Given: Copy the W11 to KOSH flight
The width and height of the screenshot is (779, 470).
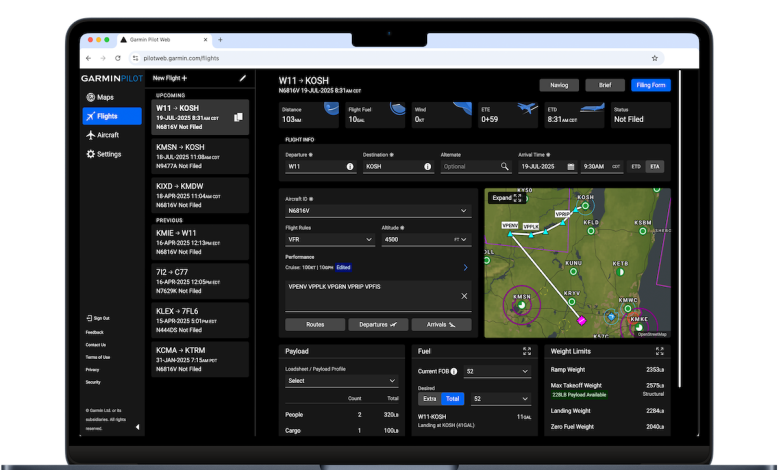Looking at the screenshot, I should click(x=238, y=117).
